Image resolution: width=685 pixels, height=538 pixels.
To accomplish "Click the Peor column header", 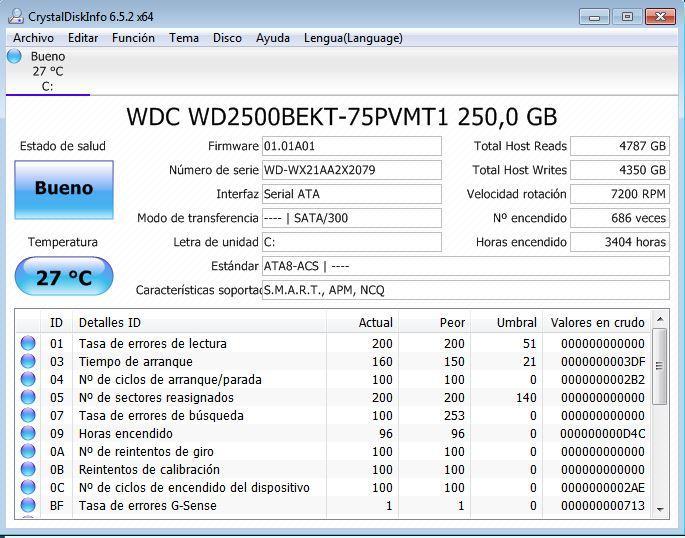I will 434,322.
